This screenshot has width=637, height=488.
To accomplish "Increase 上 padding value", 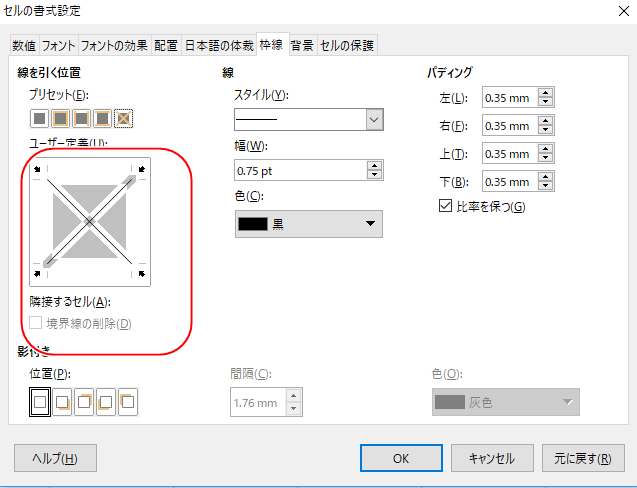I will point(546,149).
